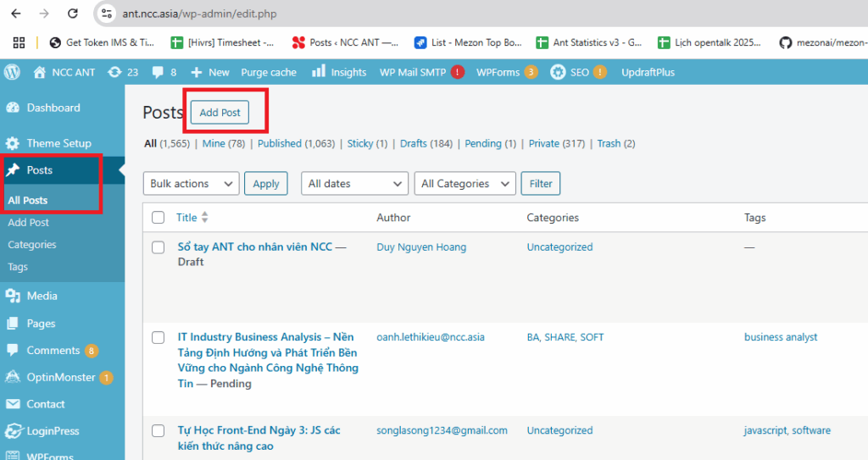
Task: Show Pending posts filter
Action: pyautogui.click(x=490, y=143)
